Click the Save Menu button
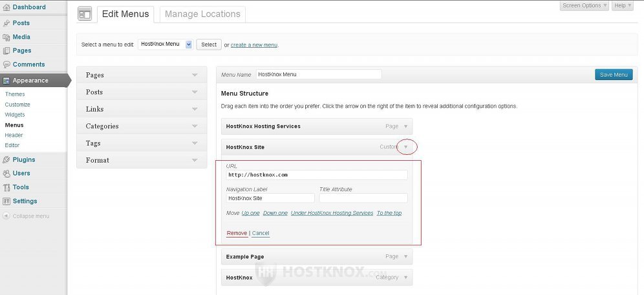The image size is (644, 295). click(x=614, y=75)
